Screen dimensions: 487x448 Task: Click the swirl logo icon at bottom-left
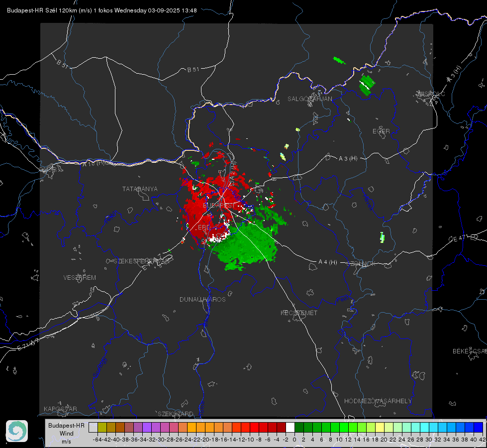[x=17, y=431]
